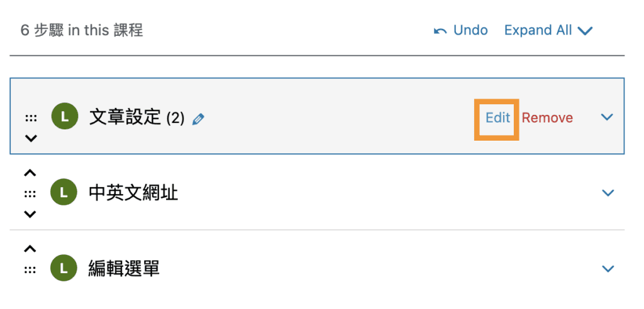Click green L avatar of 編輯選單
Viewport: 644px width, 309px height.
click(64, 269)
